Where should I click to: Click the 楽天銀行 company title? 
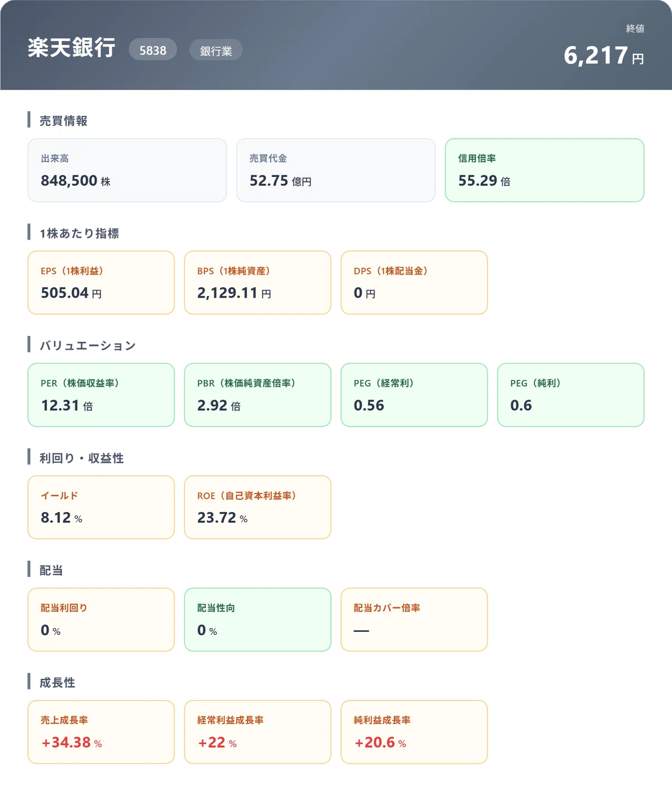[72, 48]
